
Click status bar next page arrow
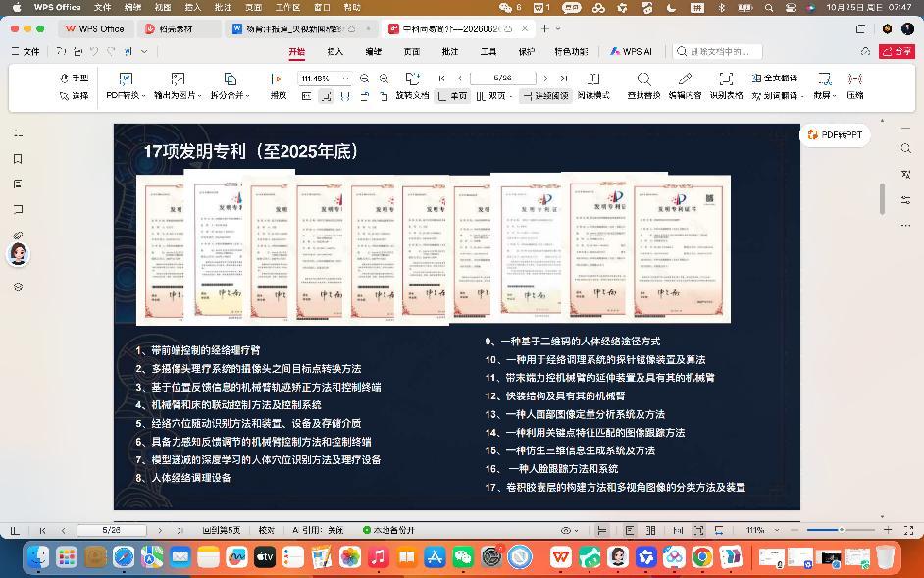160,530
